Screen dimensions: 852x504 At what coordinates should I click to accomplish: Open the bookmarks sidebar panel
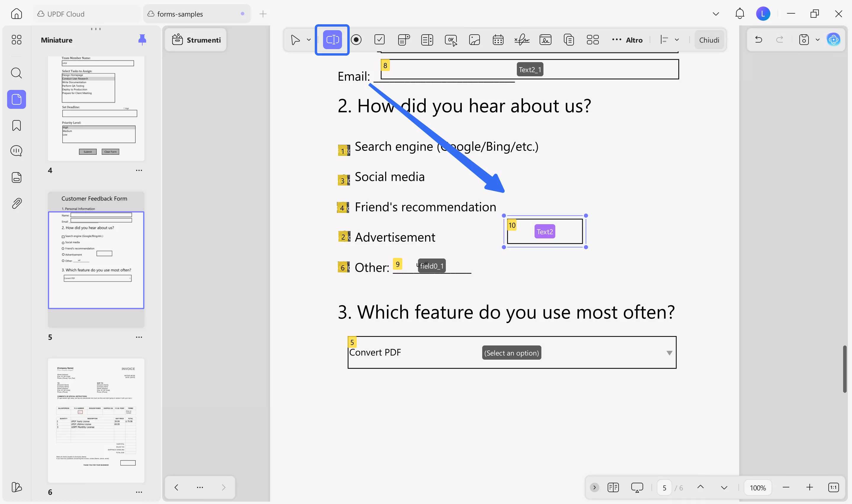tap(16, 125)
